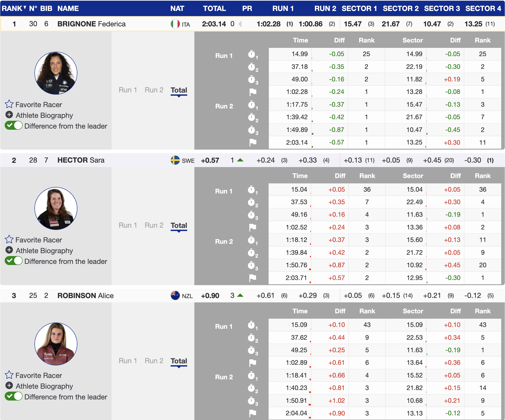Disable Hector's Difference from the leader switch
The width and height of the screenshot is (505, 420).
pyautogui.click(x=14, y=261)
